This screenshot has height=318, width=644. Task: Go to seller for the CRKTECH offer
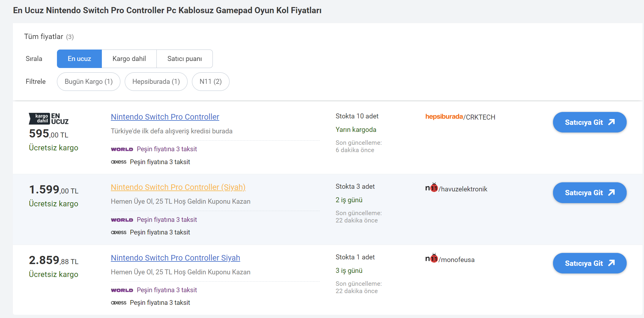[590, 122]
